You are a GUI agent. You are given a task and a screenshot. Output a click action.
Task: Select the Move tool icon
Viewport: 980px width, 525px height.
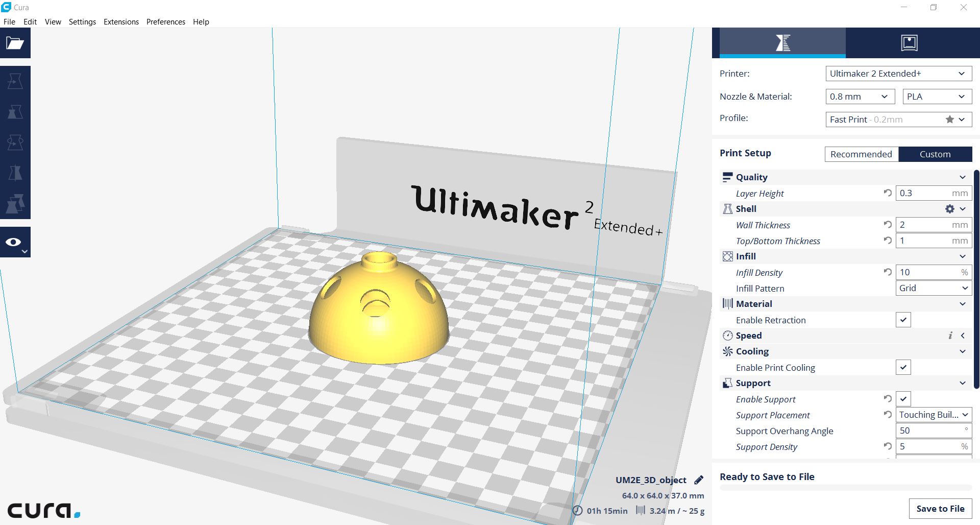tap(15, 81)
